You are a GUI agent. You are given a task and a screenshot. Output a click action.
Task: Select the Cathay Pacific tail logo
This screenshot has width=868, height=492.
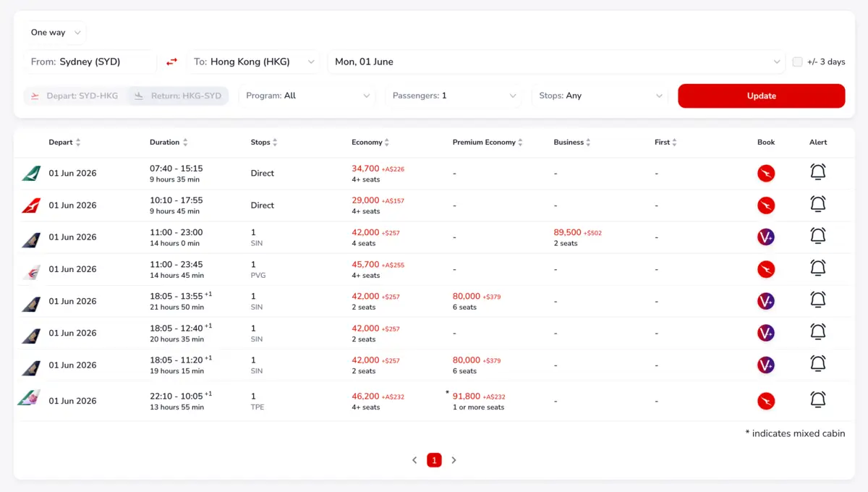(x=29, y=173)
